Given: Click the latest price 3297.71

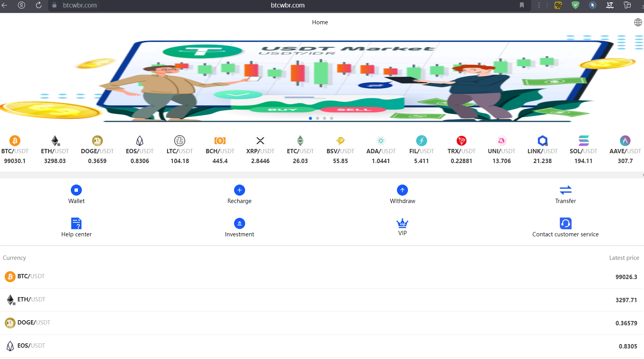Looking at the screenshot, I should (x=626, y=300).
